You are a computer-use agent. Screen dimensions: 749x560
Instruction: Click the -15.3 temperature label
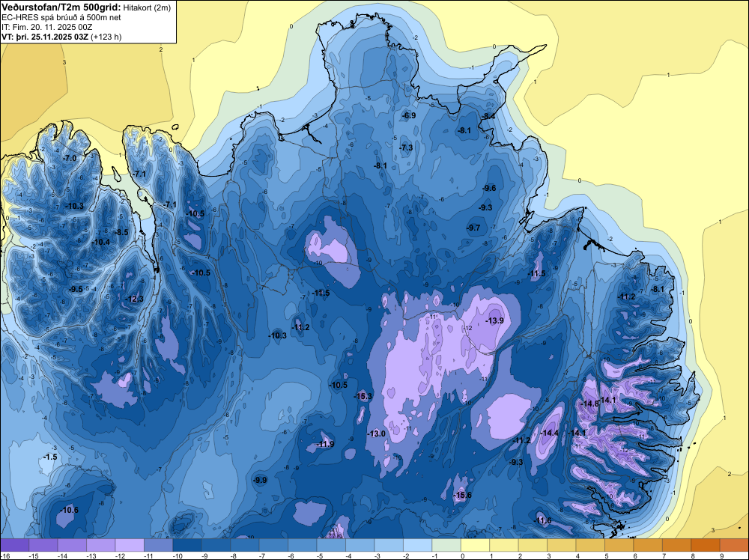363,396
